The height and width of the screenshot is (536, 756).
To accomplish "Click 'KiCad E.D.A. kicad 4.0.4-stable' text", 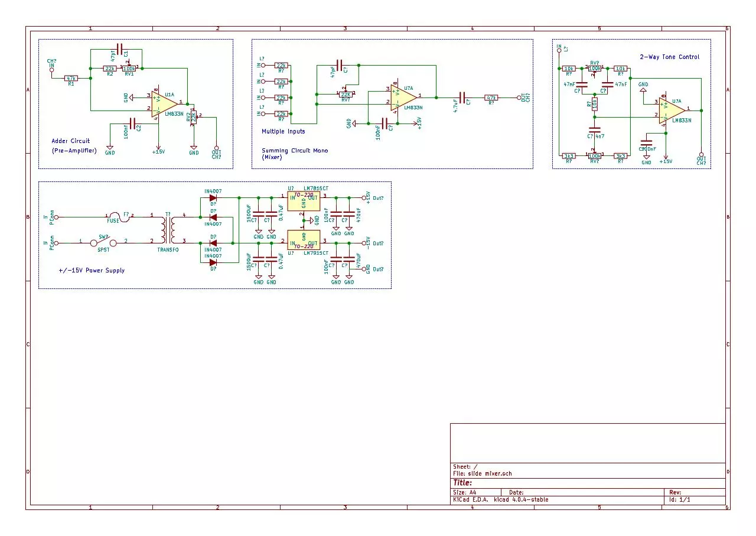I will [500, 500].
